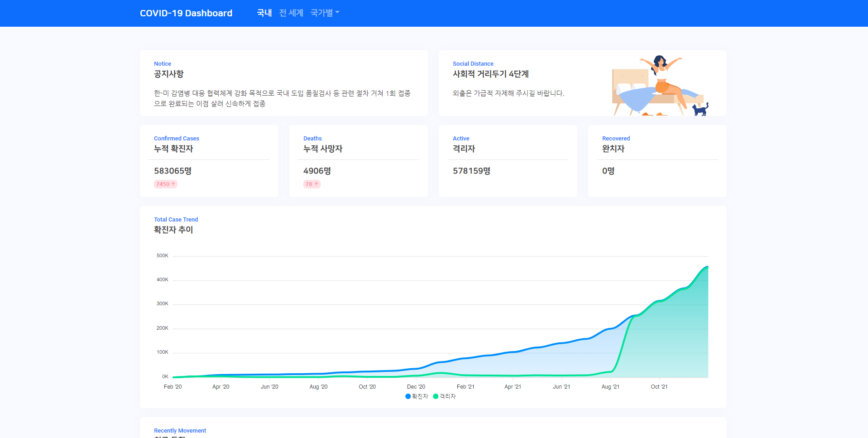Click the 완치자 recovered card
This screenshot has width=868, height=438.
pyautogui.click(x=657, y=161)
